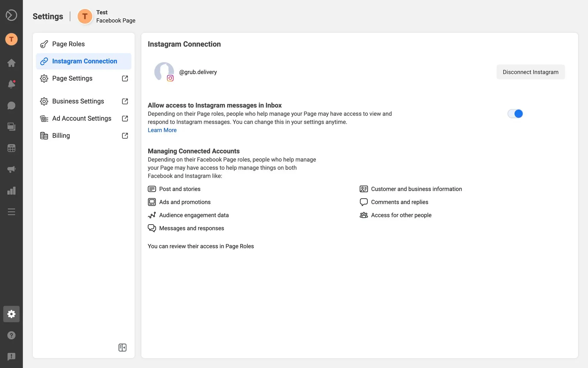
Task: Click the Messages and responses icon
Action: click(x=152, y=228)
